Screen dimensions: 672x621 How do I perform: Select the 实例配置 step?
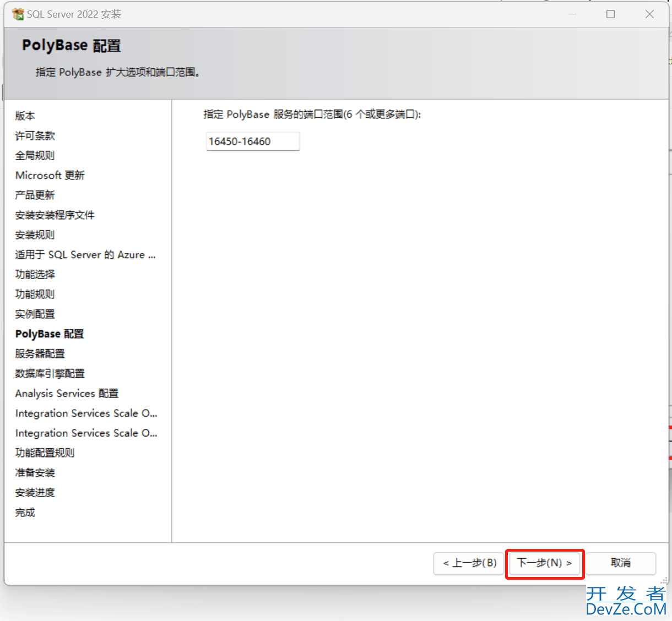point(35,314)
